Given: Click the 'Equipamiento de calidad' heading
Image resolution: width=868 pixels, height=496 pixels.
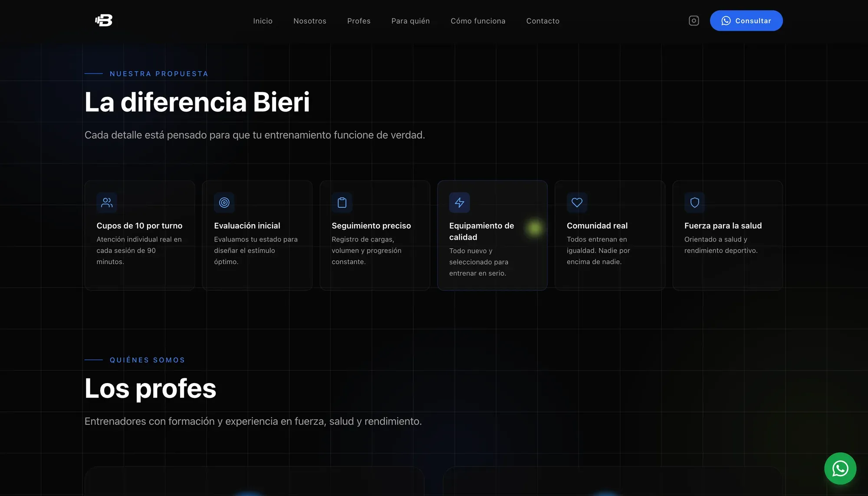Looking at the screenshot, I should (x=481, y=231).
